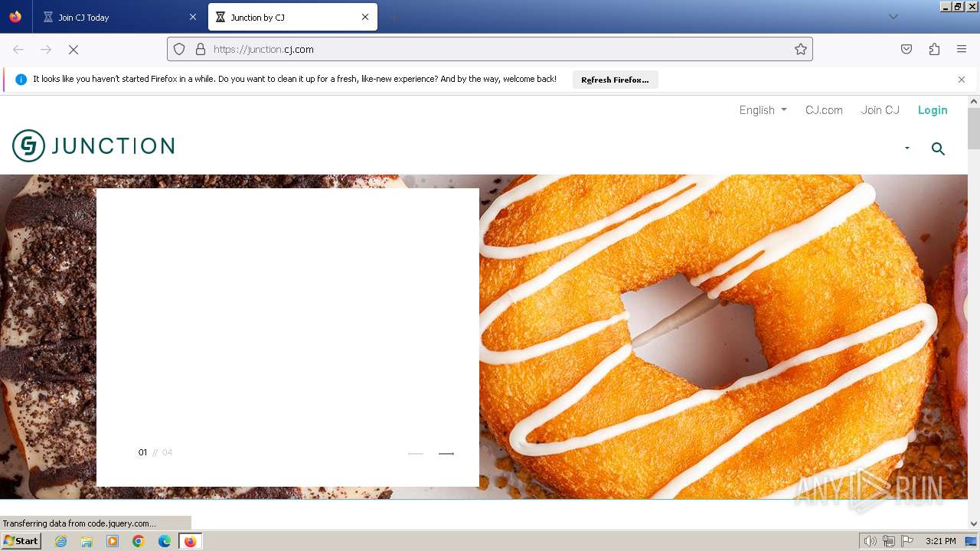Screen dimensions: 980x551
Task: Open the media player taskbar icon
Action: tap(113, 541)
